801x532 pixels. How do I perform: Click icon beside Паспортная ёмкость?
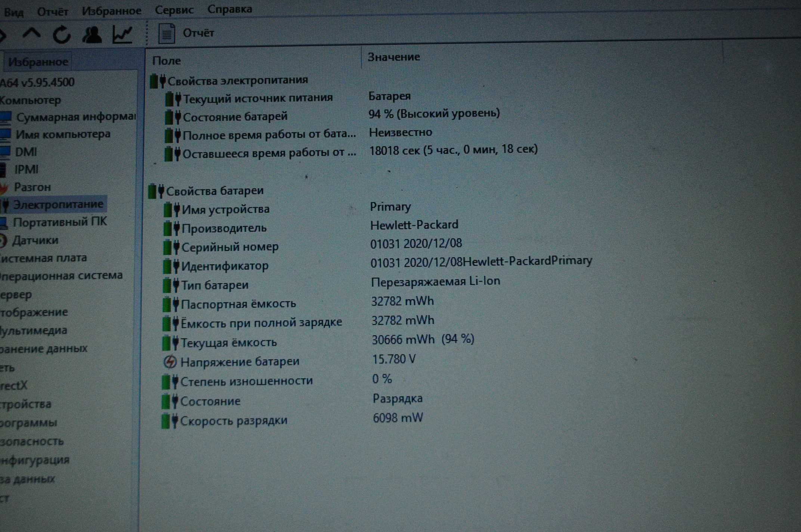tap(171, 305)
